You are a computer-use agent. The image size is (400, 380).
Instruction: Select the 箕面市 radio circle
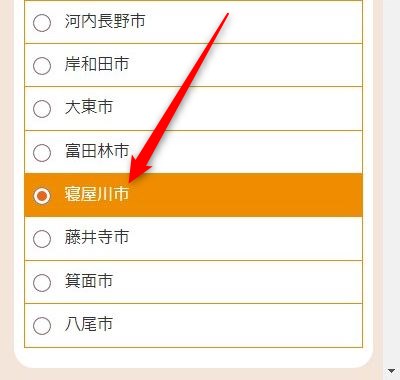click(42, 283)
